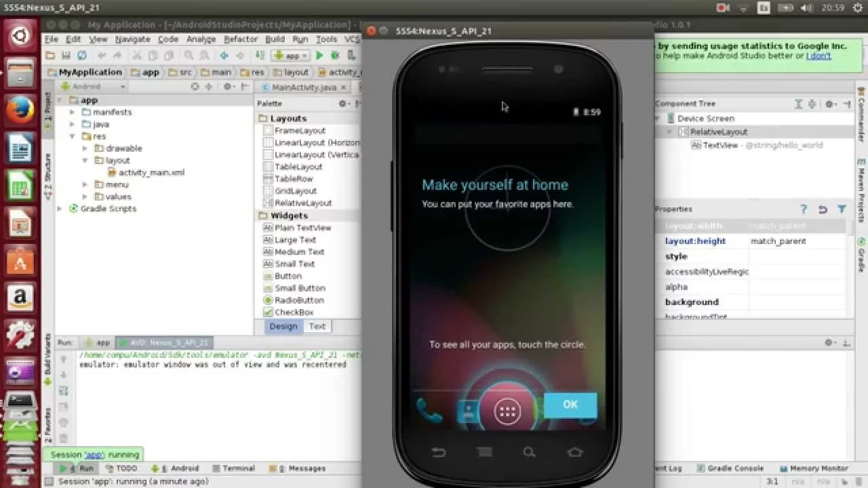Click the Find magnifier toolbar icon
The height and width of the screenshot is (488, 868).
pos(189,56)
